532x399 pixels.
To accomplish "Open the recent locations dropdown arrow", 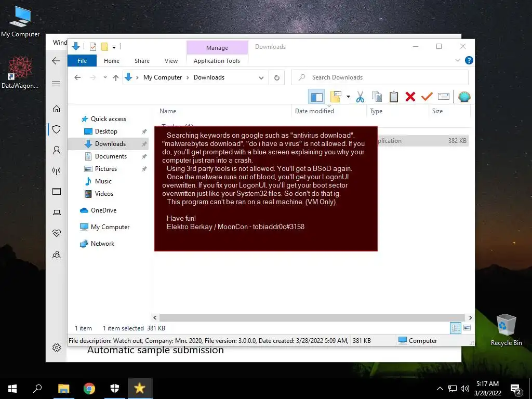I will pos(105,77).
